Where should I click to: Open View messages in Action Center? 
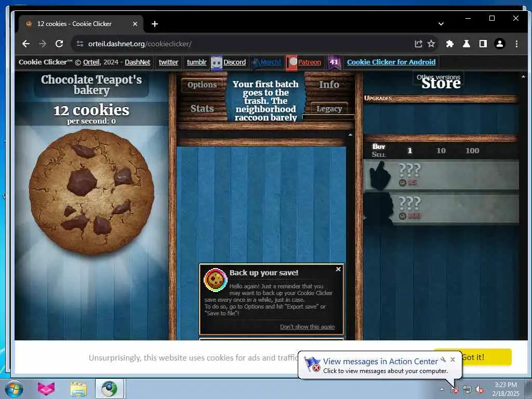[380, 362]
